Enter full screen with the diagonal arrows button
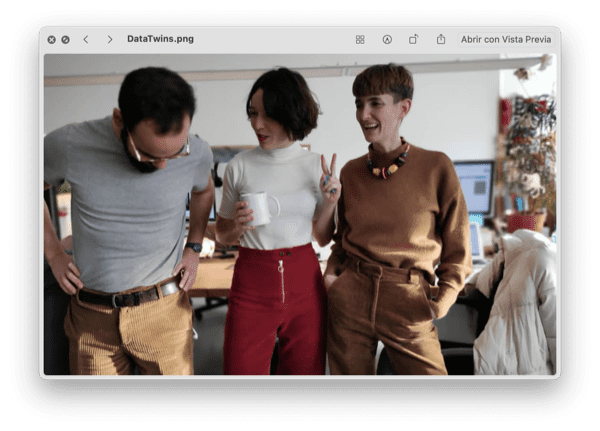The width and height of the screenshot is (600, 431). pyautogui.click(x=65, y=39)
